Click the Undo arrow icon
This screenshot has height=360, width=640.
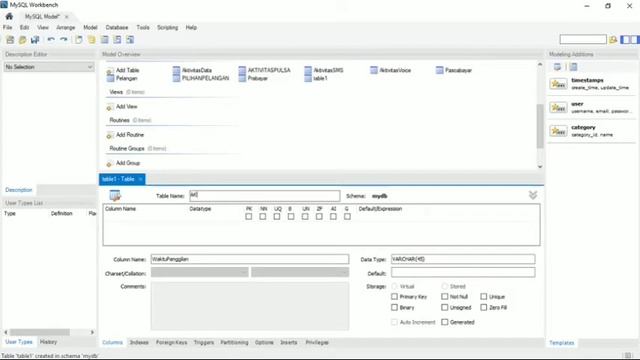tap(51, 40)
